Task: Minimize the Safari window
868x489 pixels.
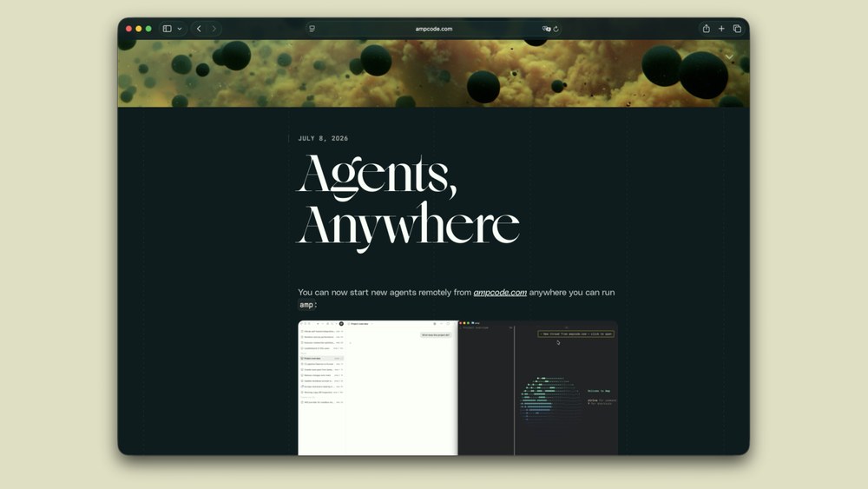Action: point(138,29)
